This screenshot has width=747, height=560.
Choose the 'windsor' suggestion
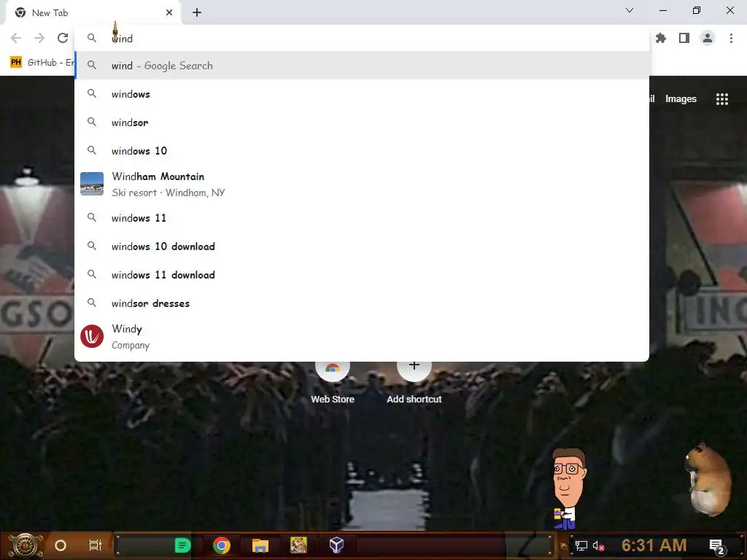(x=362, y=122)
